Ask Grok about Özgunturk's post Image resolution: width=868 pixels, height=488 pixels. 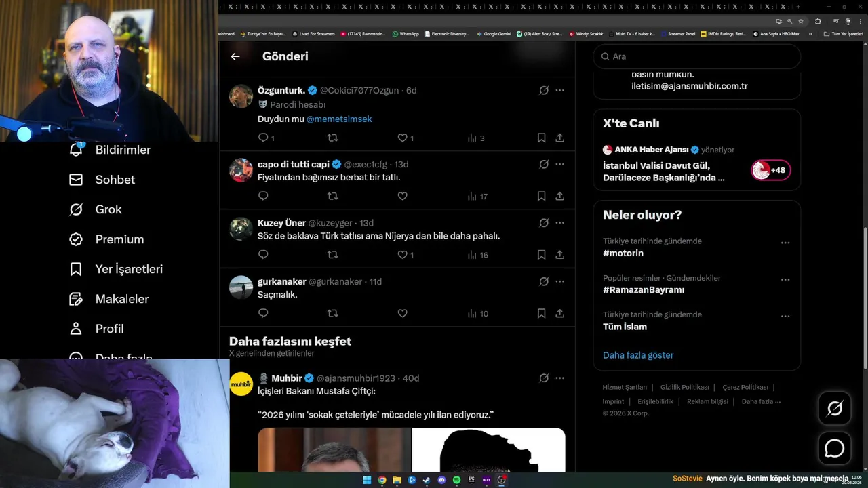coord(543,90)
